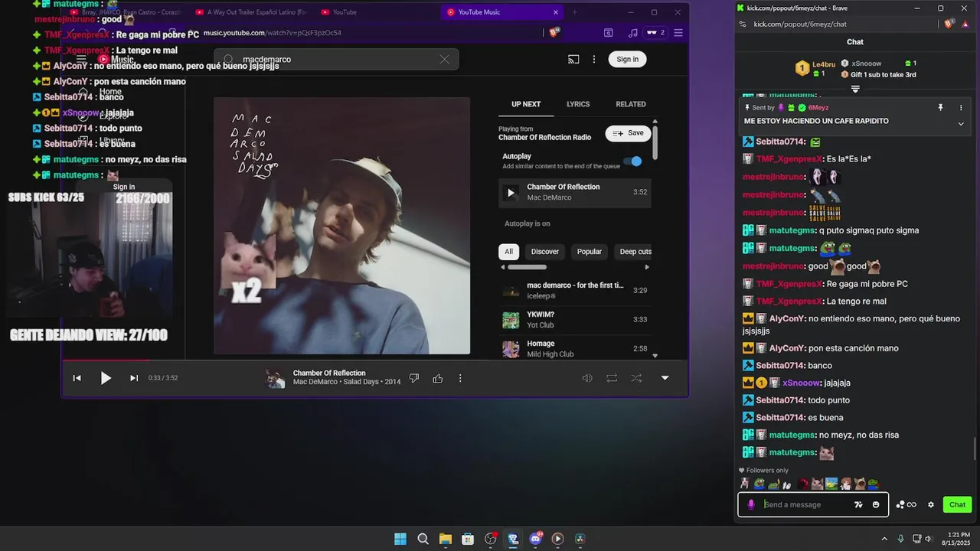Screen dimensions: 980x551
Task: Click song progress bar in player
Action: 375,360
